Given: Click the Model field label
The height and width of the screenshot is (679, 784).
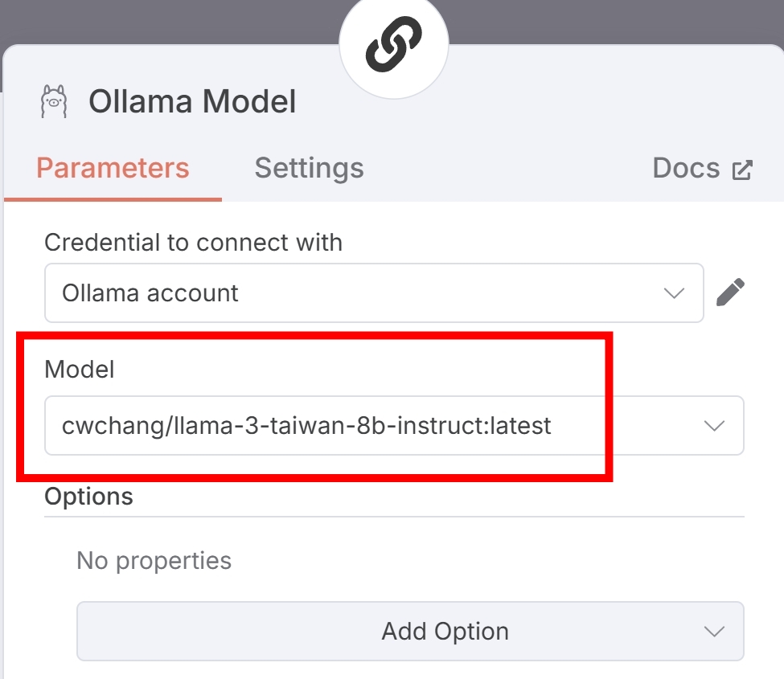Looking at the screenshot, I should tap(80, 370).
